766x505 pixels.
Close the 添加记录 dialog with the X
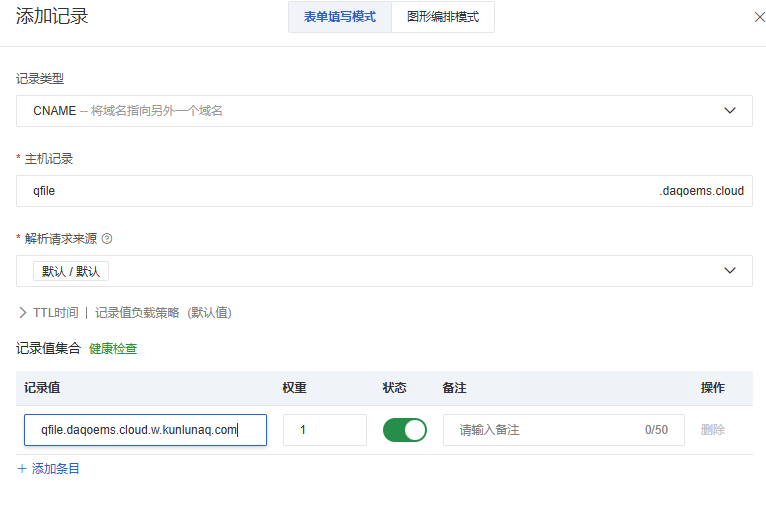759,17
